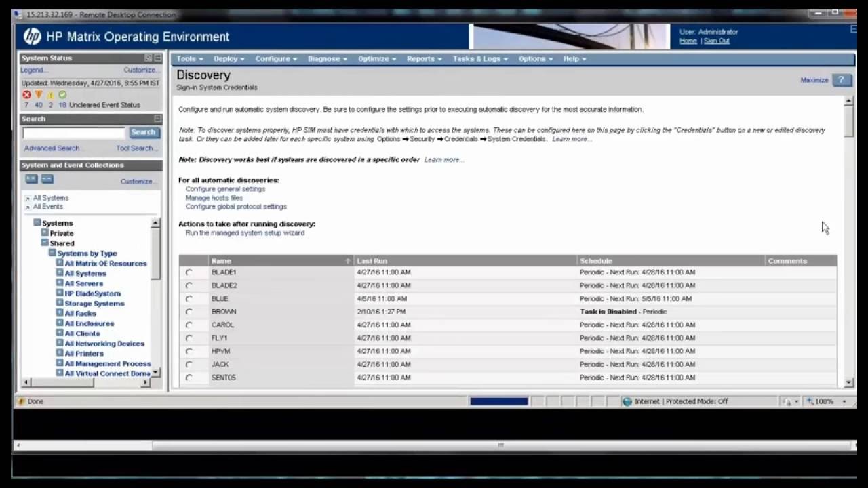Viewport: 868px width, 488px height.
Task: Select the BLADE1 discovery task radio button
Action: click(189, 272)
